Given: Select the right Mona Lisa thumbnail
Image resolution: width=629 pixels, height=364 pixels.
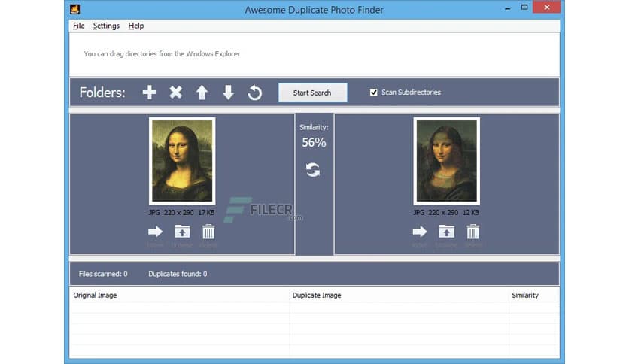Looking at the screenshot, I should coord(446,161).
